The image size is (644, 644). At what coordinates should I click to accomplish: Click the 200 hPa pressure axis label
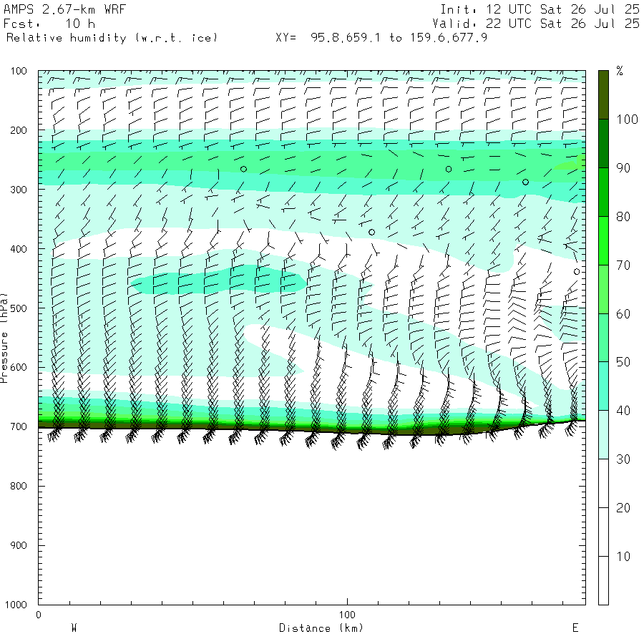pyautogui.click(x=19, y=131)
